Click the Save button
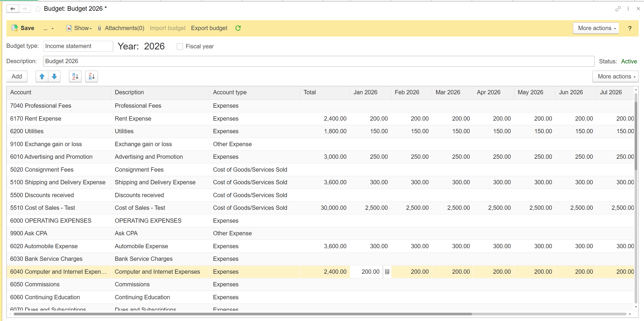This screenshot has width=644, height=321. (23, 28)
